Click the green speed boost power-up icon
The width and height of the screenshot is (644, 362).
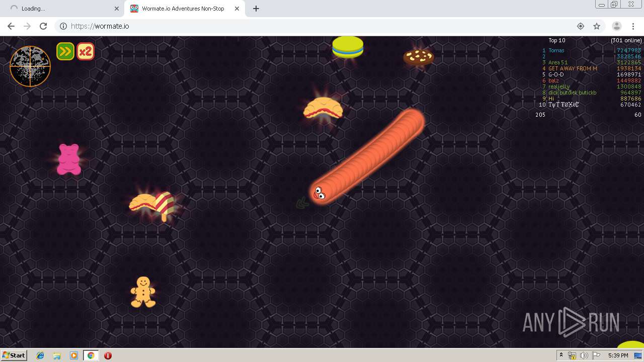point(65,51)
